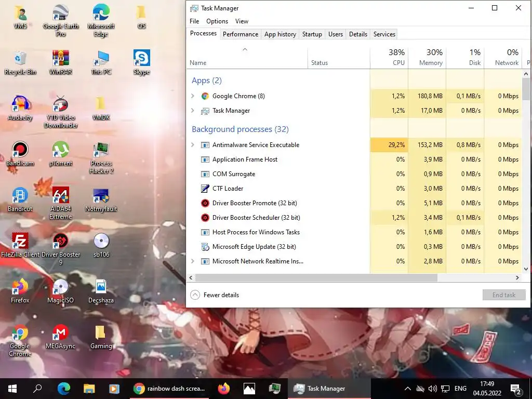Image resolution: width=532 pixels, height=399 pixels.
Task: Switch to the Services tab
Action: coord(384,34)
